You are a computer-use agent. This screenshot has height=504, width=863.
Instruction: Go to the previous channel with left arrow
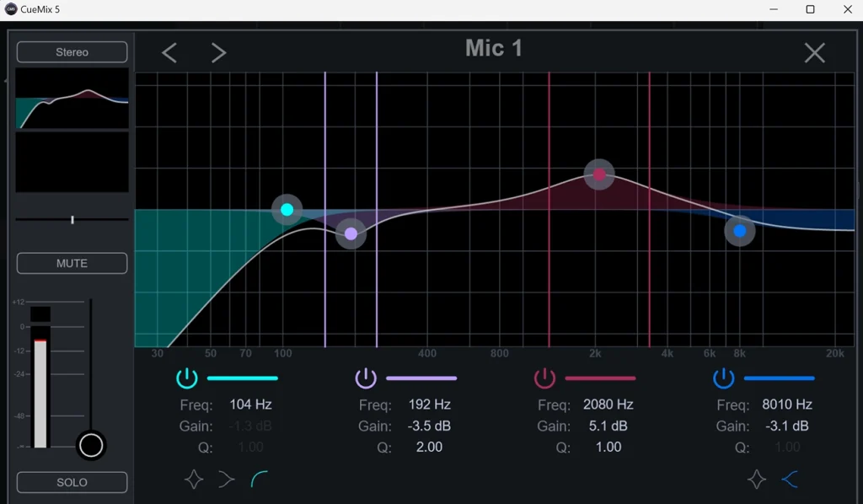[x=169, y=53]
